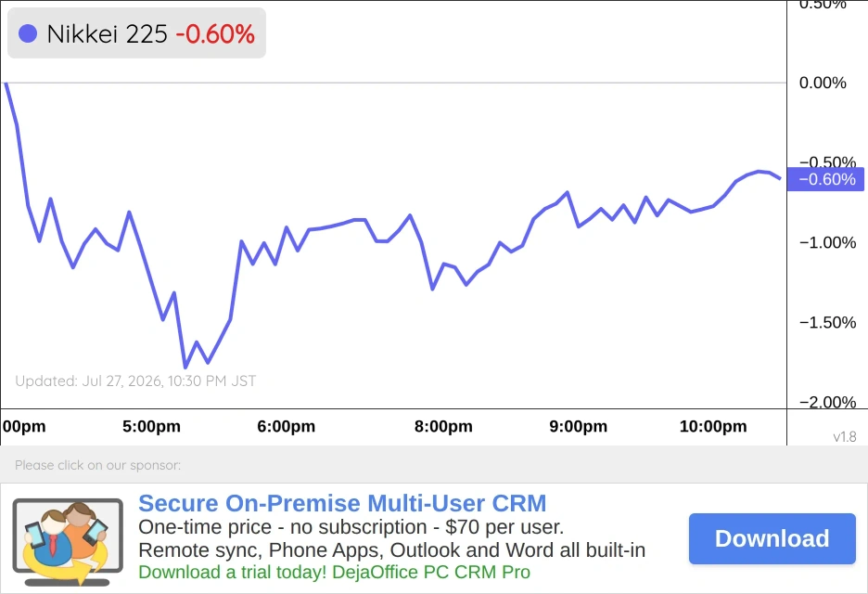Click the Nikkei 225 legend color dot
This screenshot has height=594, width=868.
tap(28, 33)
